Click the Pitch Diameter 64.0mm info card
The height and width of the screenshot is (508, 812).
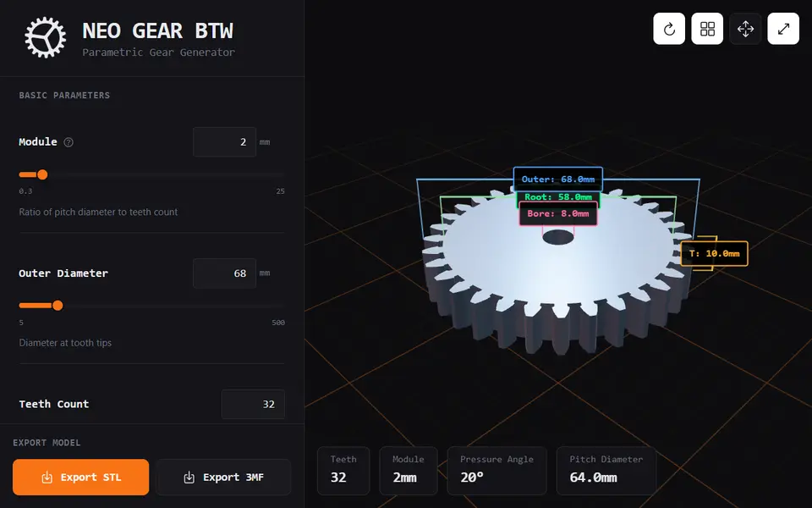point(606,471)
